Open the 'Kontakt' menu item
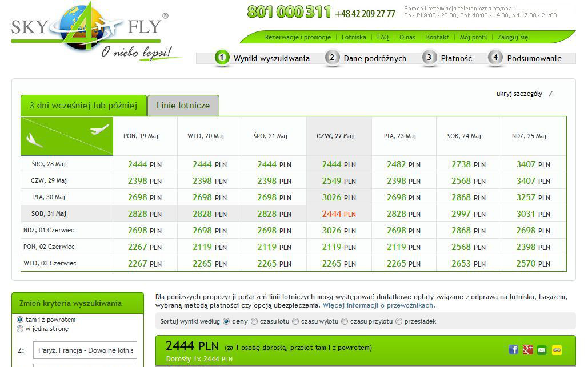This screenshot has height=367, width=588. (x=437, y=37)
